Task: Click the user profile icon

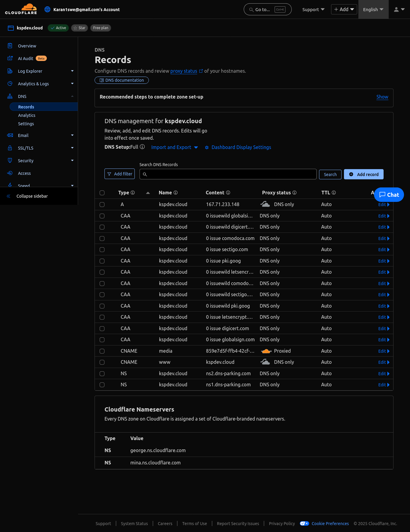Action: pos(396,9)
